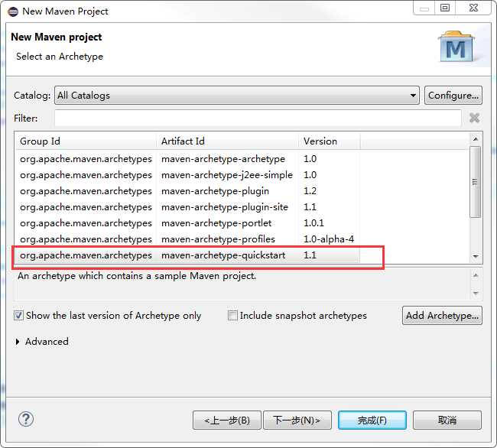
Task: Click inside the Filter input field
Action: point(258,118)
